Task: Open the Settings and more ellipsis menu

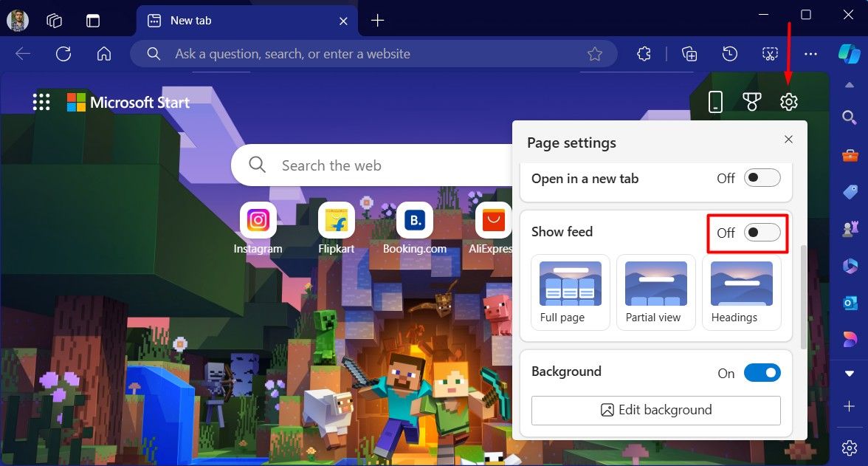Action: [x=810, y=54]
